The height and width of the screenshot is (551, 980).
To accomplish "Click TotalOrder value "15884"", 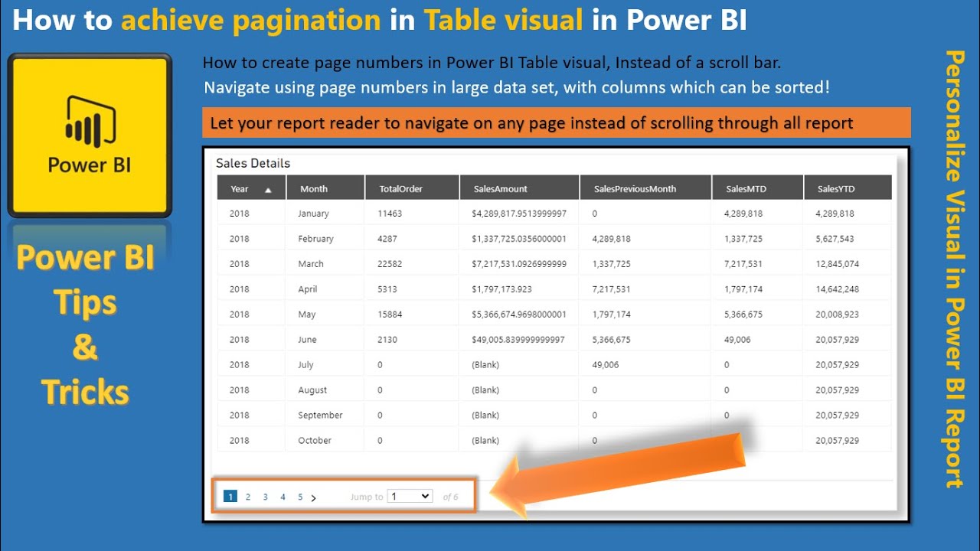I will point(390,315).
